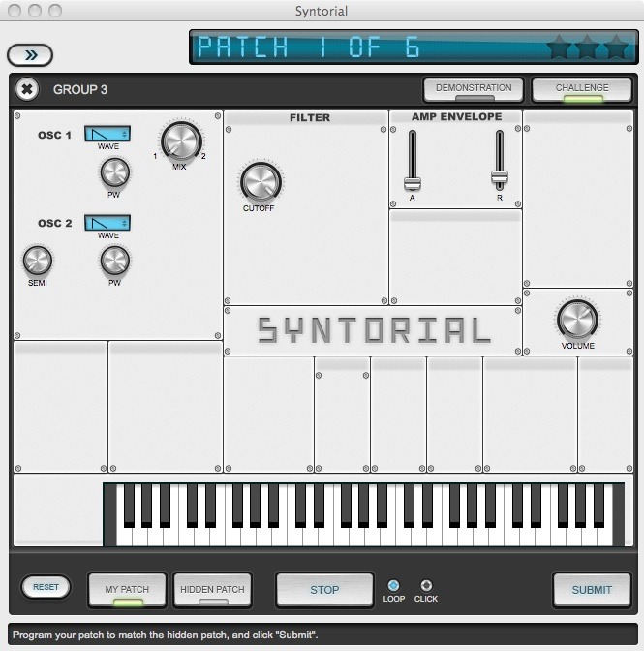Open the OSC 1 wave dropdown

click(107, 134)
